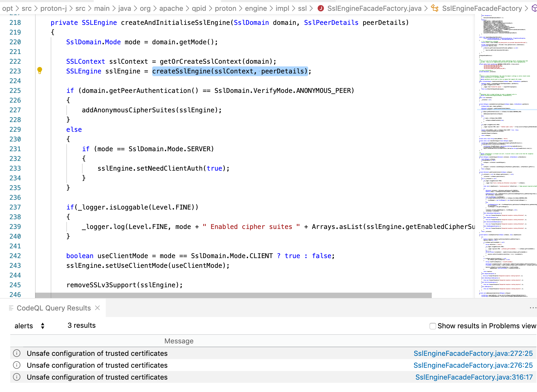Open the more actions ellipsis menu

[x=533, y=308]
